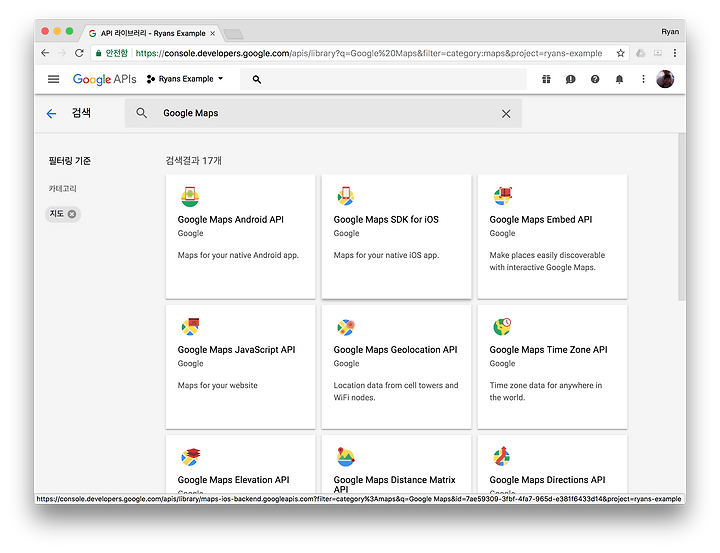This screenshot has width=720, height=553.
Task: Open the Google Maps Embed API card
Action: pyautogui.click(x=552, y=237)
